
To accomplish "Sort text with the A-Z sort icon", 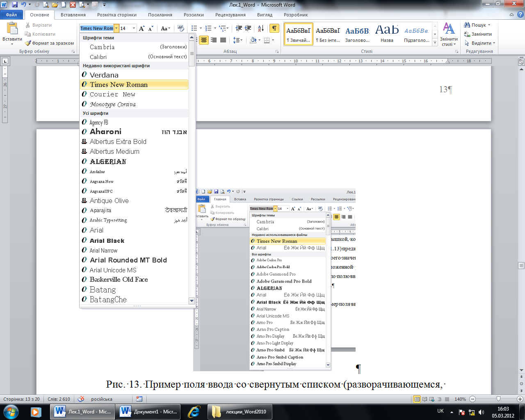I will tap(261, 28).
